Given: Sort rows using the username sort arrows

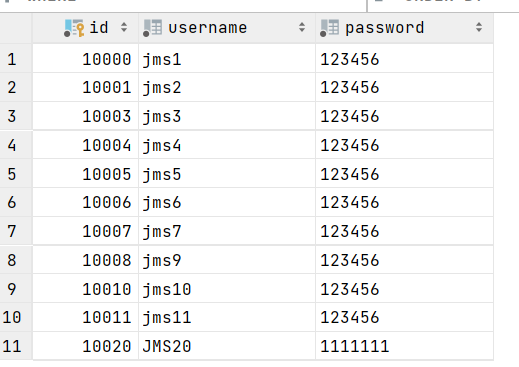Looking at the screenshot, I should pos(302,27).
